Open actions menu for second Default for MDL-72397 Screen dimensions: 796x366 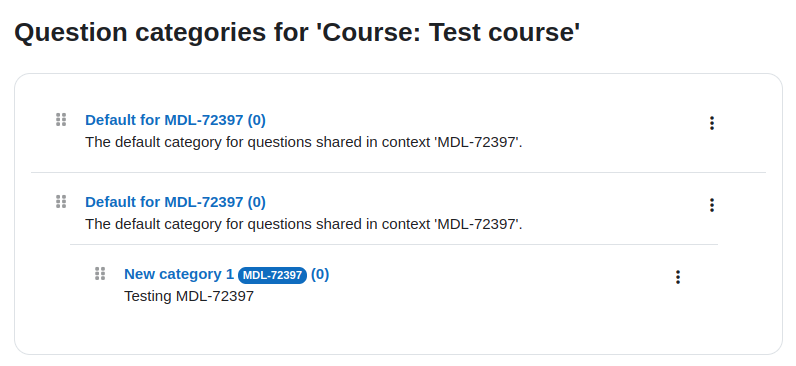point(712,205)
